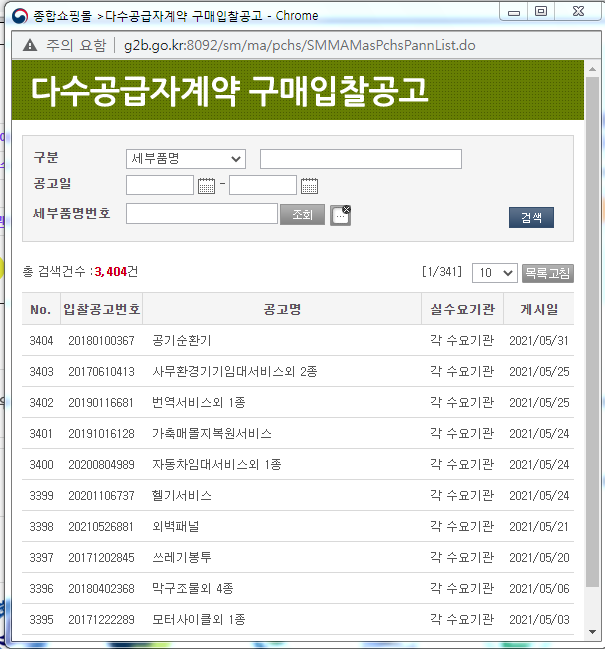Open the end date calendar picker

click(x=309, y=186)
